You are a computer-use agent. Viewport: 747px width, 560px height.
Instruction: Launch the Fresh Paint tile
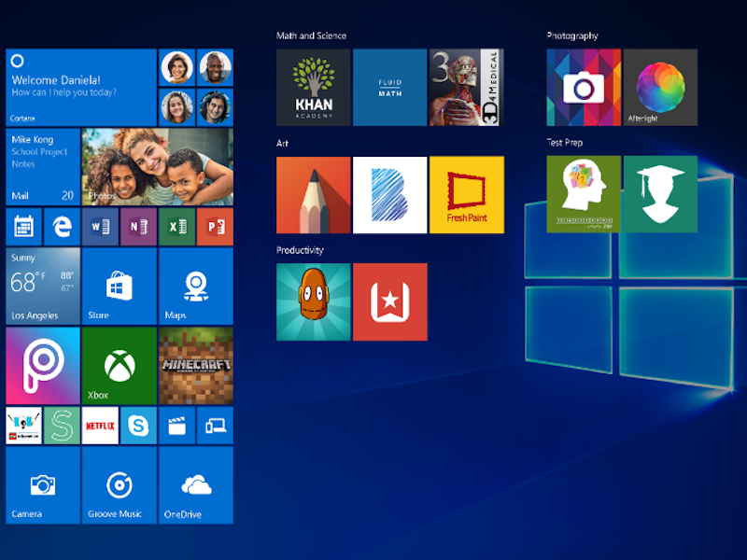[466, 195]
